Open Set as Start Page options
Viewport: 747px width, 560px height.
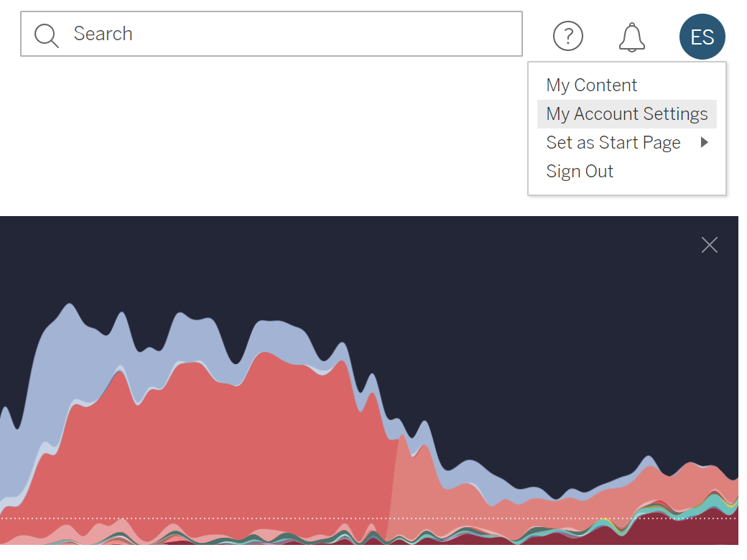point(613,142)
